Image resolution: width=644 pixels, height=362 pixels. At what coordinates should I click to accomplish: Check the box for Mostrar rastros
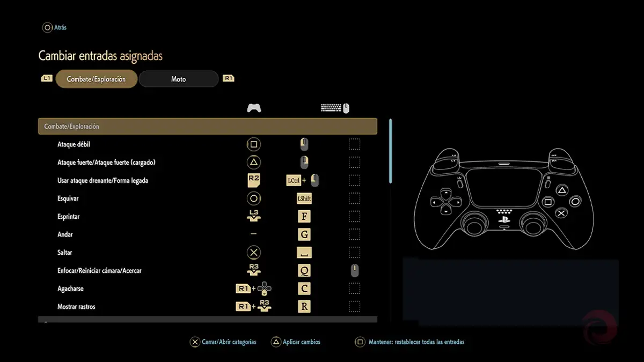[354, 306]
